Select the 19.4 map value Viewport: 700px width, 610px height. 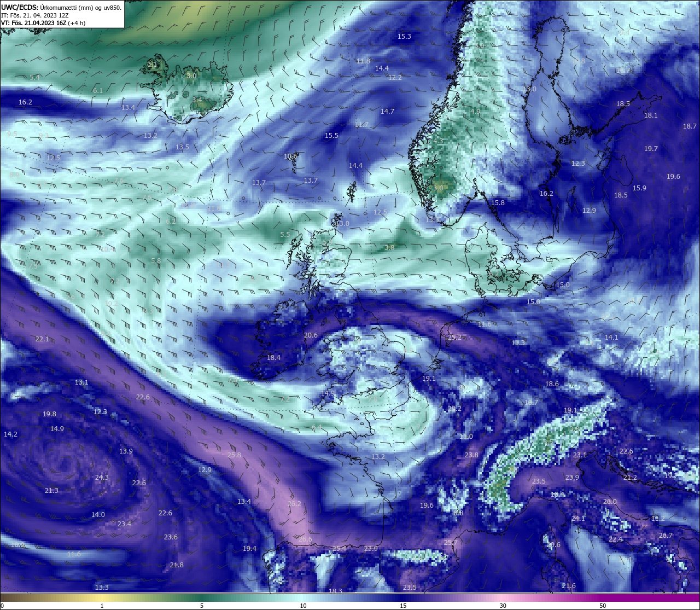click(x=249, y=549)
